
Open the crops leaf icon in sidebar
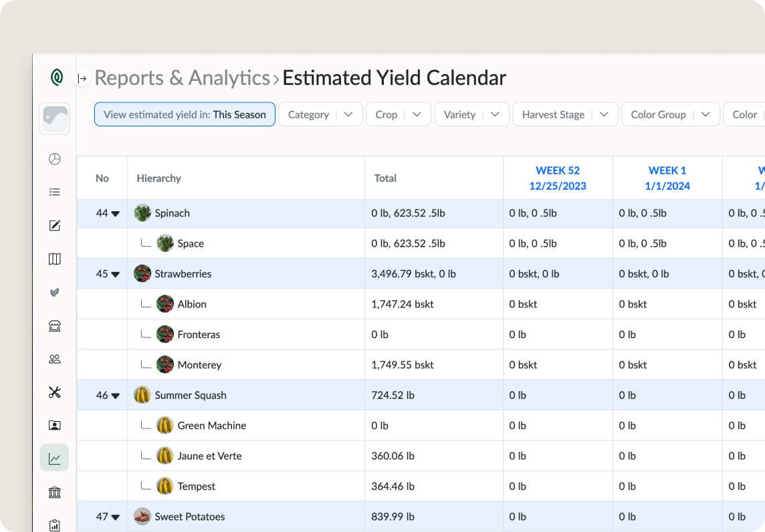(x=55, y=292)
